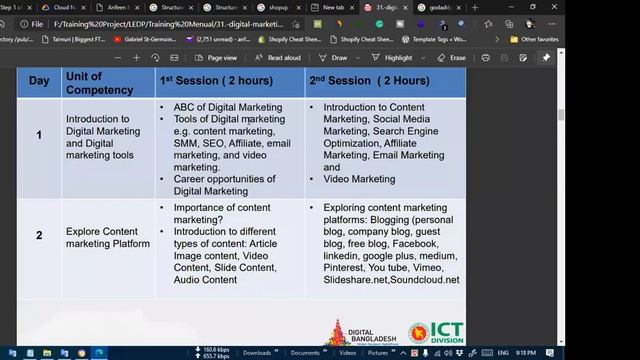Screen dimensions: 640x360
Task: Open the browser profile avatar
Action: point(530,24)
